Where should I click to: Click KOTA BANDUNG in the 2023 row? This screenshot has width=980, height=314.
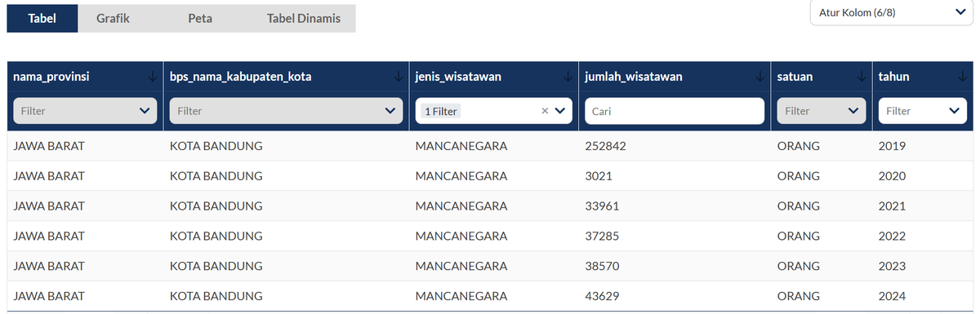(x=216, y=267)
